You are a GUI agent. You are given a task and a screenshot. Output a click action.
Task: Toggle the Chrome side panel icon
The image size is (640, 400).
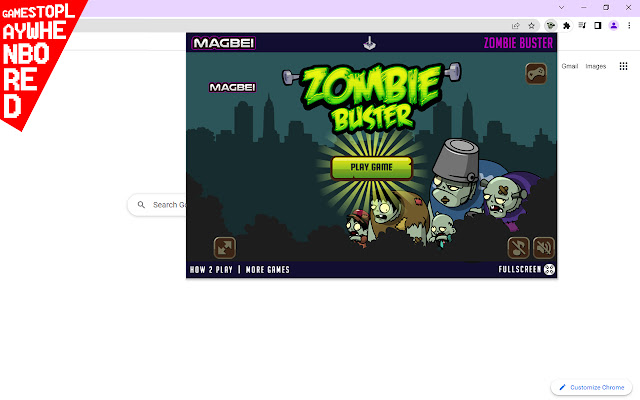598,26
